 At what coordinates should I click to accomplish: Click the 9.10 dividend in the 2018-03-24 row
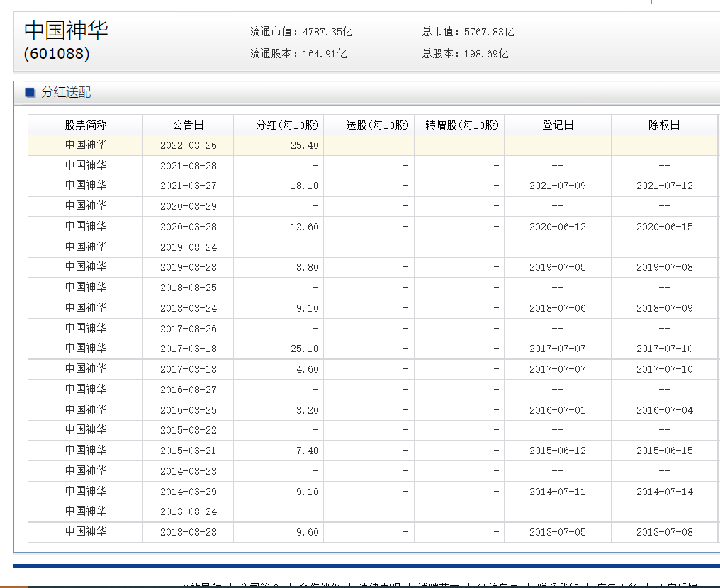(307, 308)
